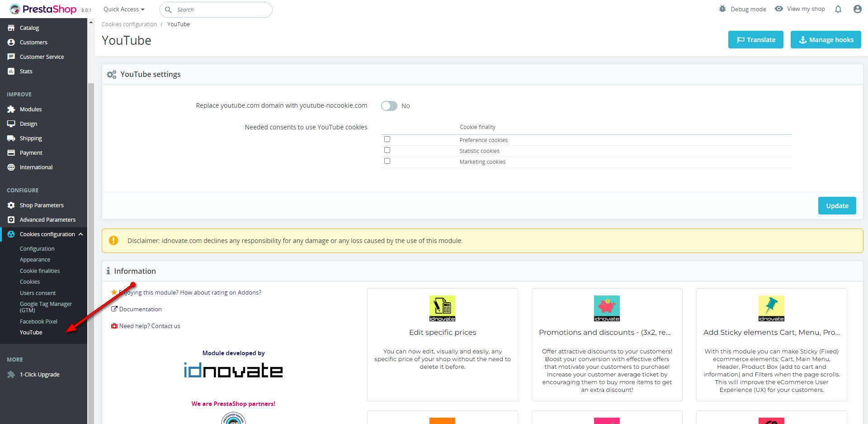Open the notifications bell
Viewport: 868px width, 424px height.
point(838,9)
